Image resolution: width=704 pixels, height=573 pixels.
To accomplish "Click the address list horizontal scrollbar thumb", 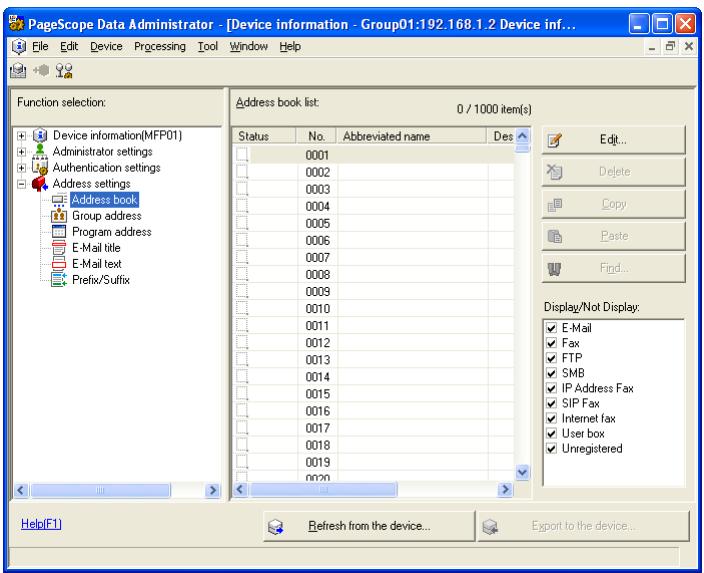I will 323,489.
